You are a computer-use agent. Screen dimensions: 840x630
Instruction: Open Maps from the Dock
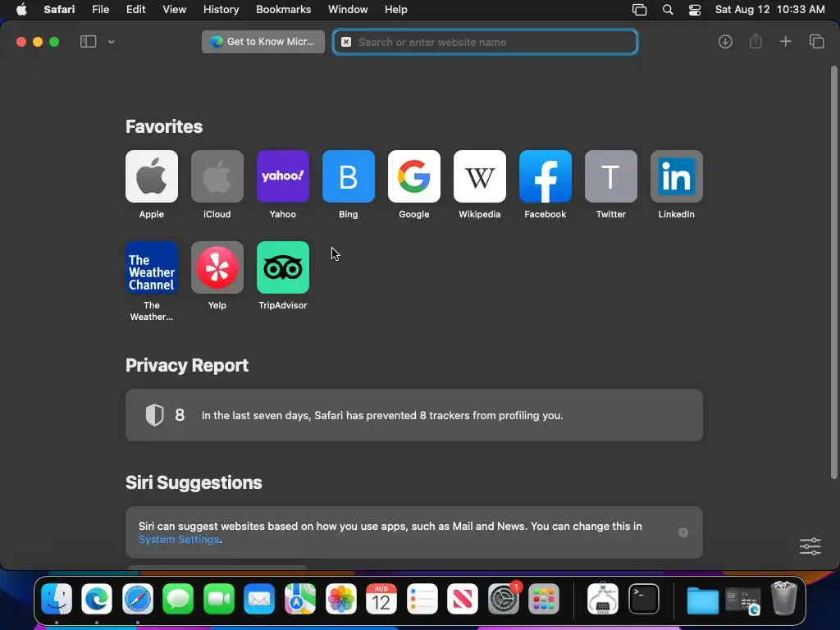300,599
